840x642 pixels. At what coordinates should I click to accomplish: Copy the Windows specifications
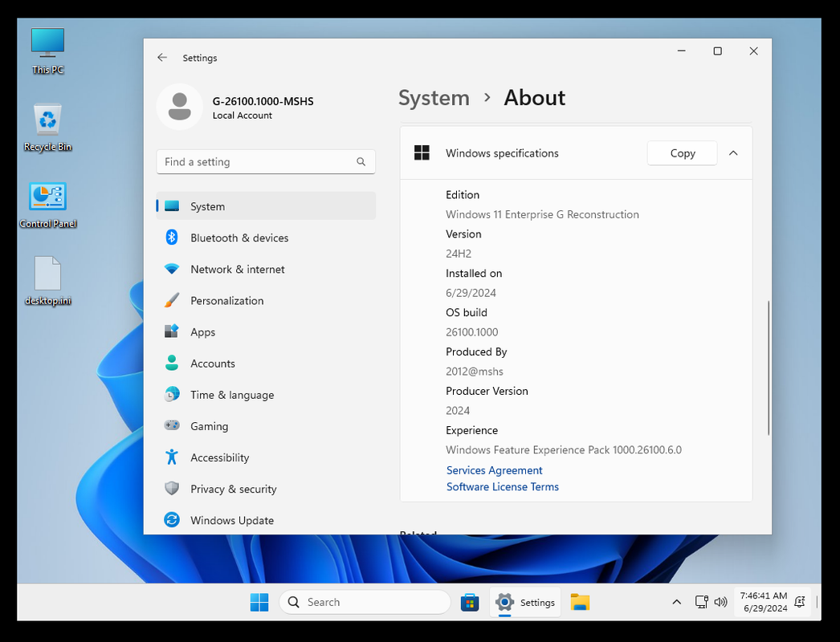[682, 153]
